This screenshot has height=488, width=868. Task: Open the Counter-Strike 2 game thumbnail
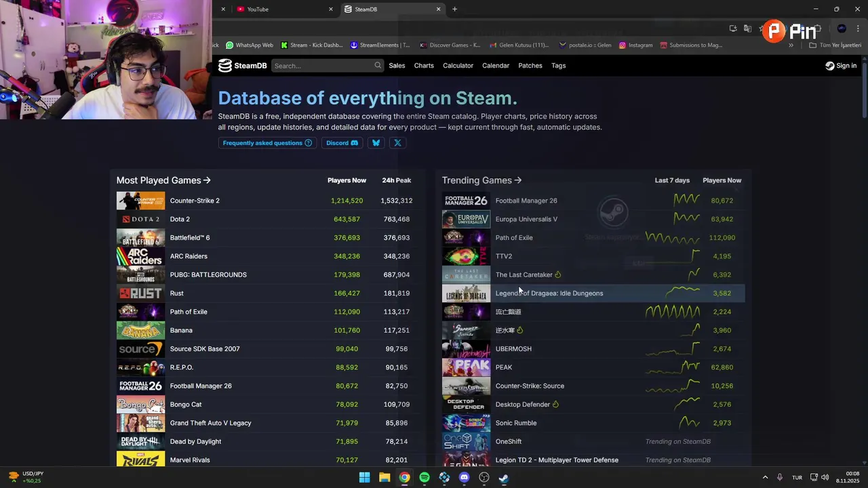coord(140,201)
